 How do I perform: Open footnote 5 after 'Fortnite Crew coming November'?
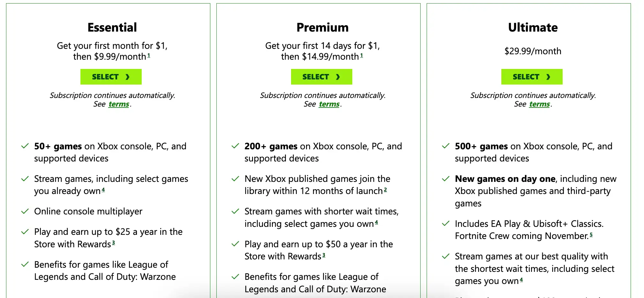click(x=591, y=235)
